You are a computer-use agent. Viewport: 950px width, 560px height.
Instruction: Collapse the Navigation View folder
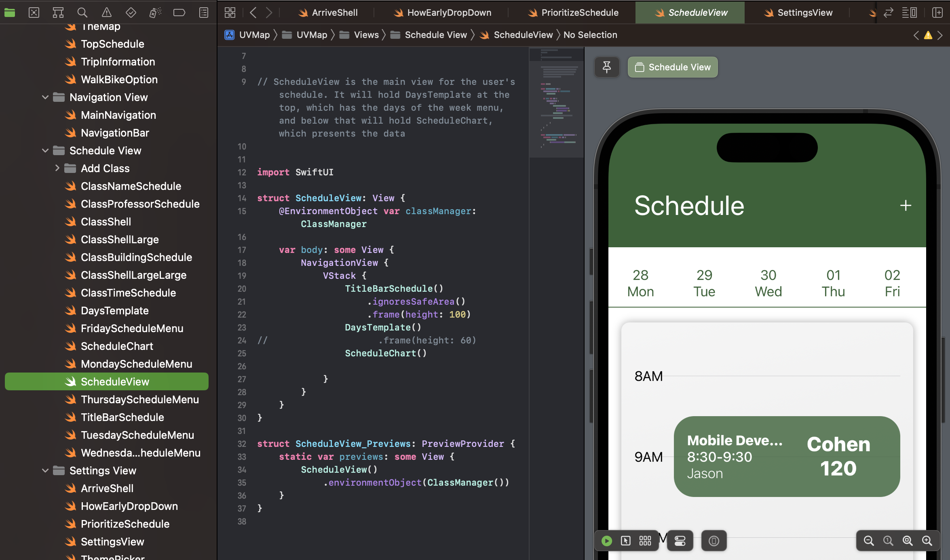click(45, 97)
